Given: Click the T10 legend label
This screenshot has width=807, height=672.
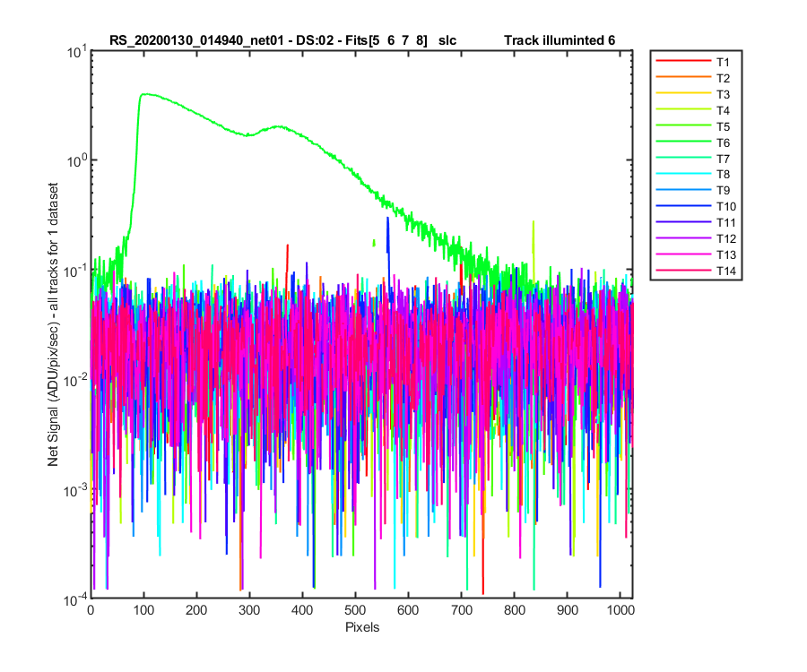Looking at the screenshot, I should (725, 206).
